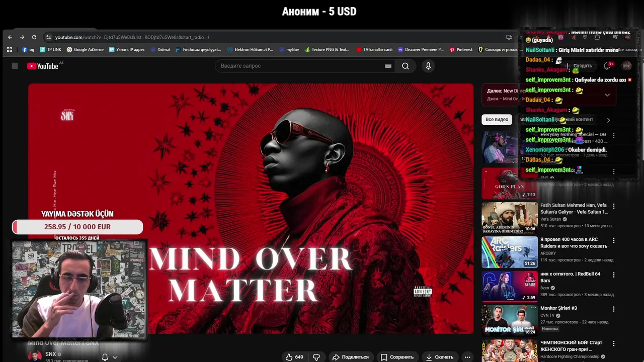Viewport: 644px width, 362px height.
Task: Open the TV kanallar canli bookmark
Action: pyautogui.click(x=374, y=50)
